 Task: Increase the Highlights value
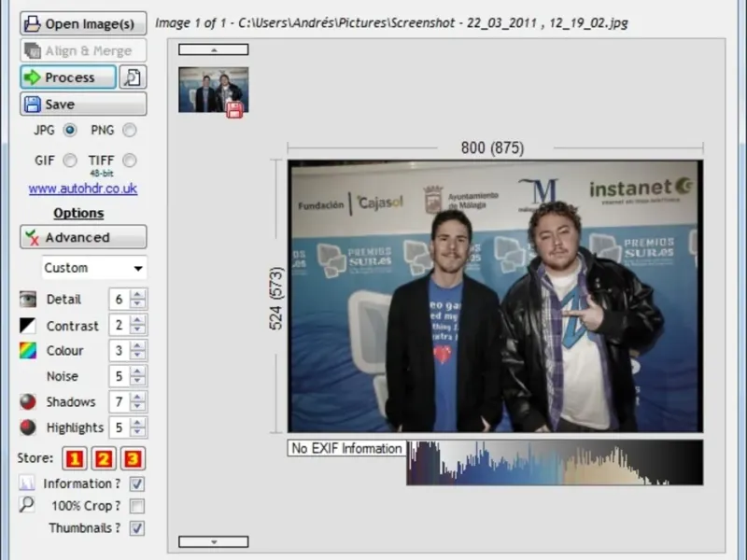point(137,423)
